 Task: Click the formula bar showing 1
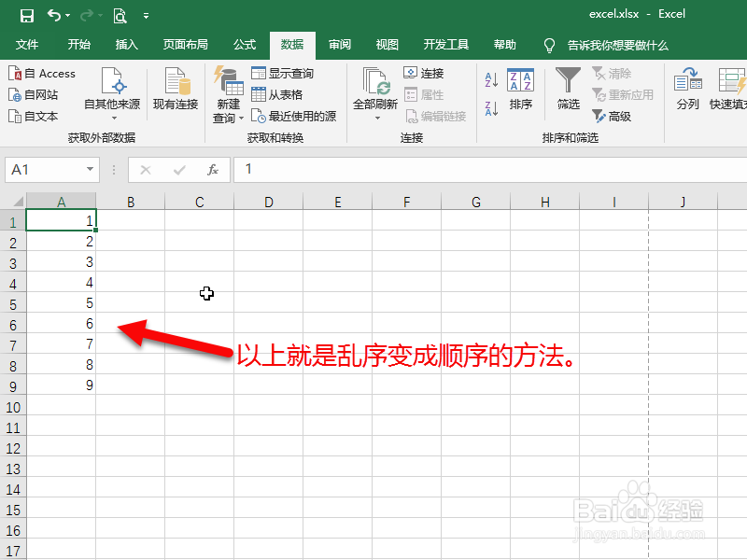490,170
